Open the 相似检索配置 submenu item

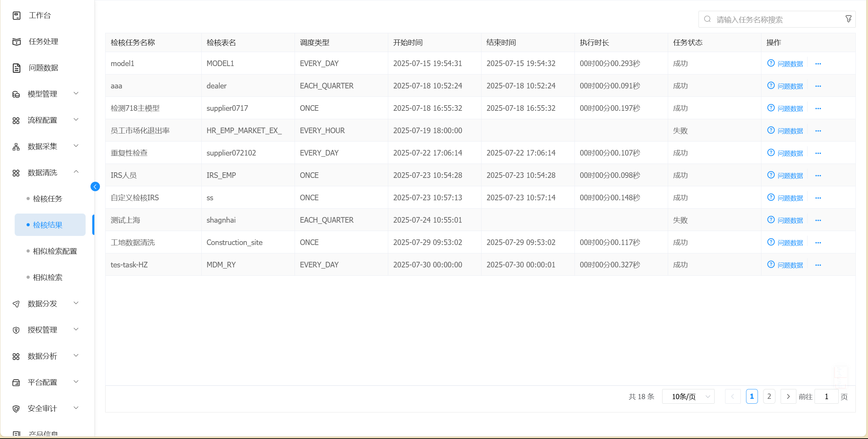(x=55, y=251)
